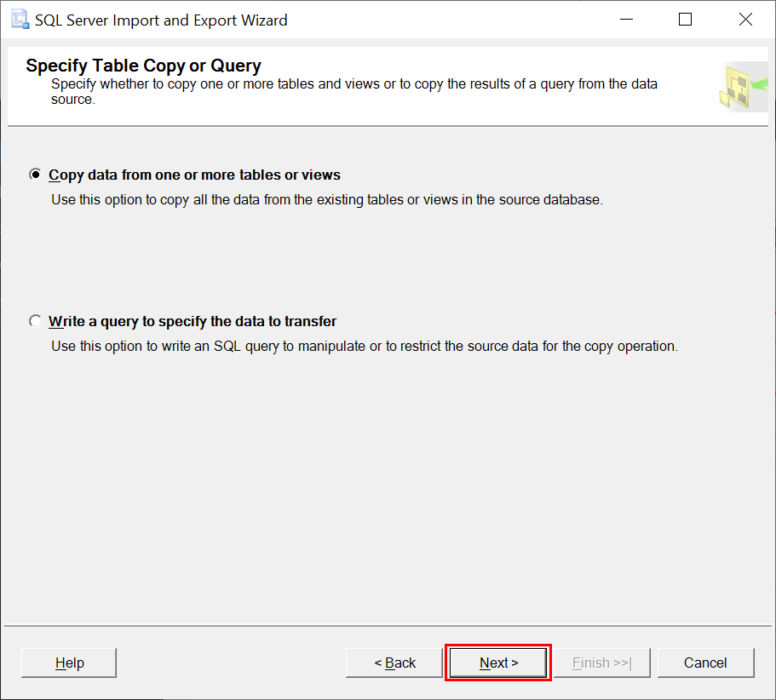Viewport: 776px width, 700px height.
Task: Select the Copy data from tables radio button
Action: click(x=35, y=175)
